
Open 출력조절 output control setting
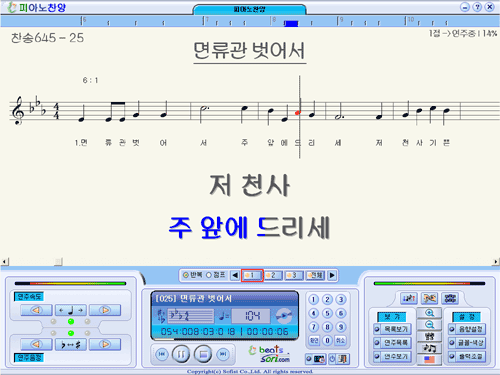click(x=467, y=356)
